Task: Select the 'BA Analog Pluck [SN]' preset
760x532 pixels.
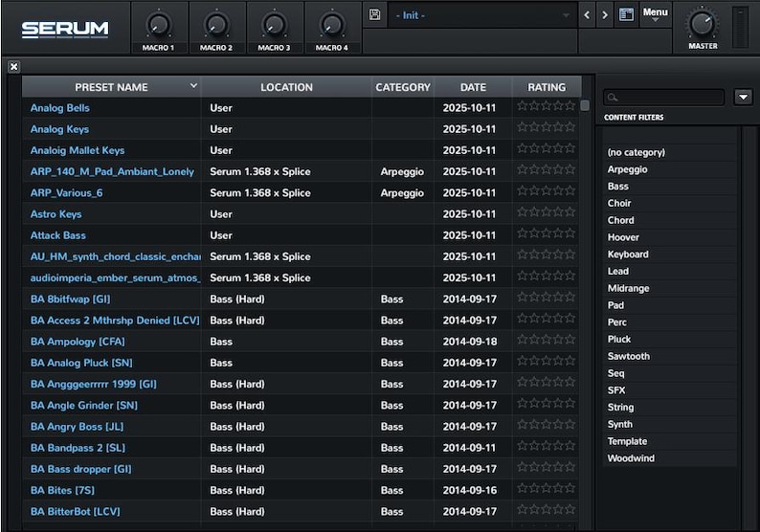Action: point(81,363)
